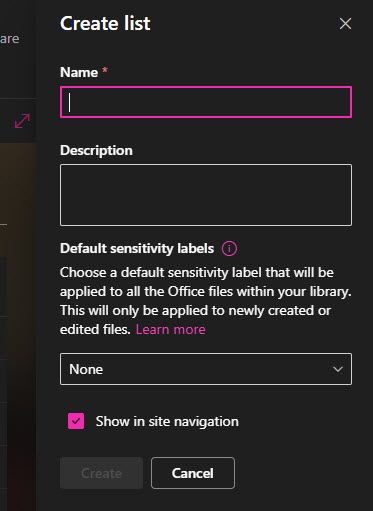Viewport: 373px width, 511px height.
Task: Click the pink expand arrows icon
Action: coord(22,121)
